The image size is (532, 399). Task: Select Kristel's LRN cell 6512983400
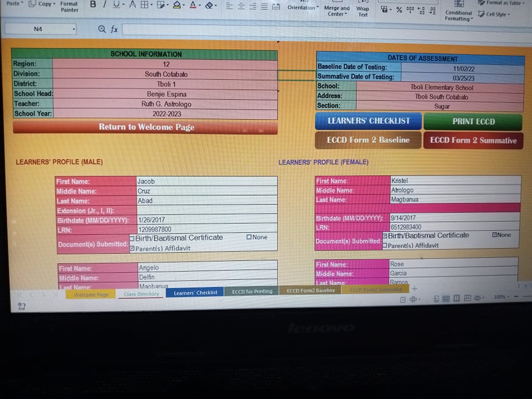pos(455,227)
